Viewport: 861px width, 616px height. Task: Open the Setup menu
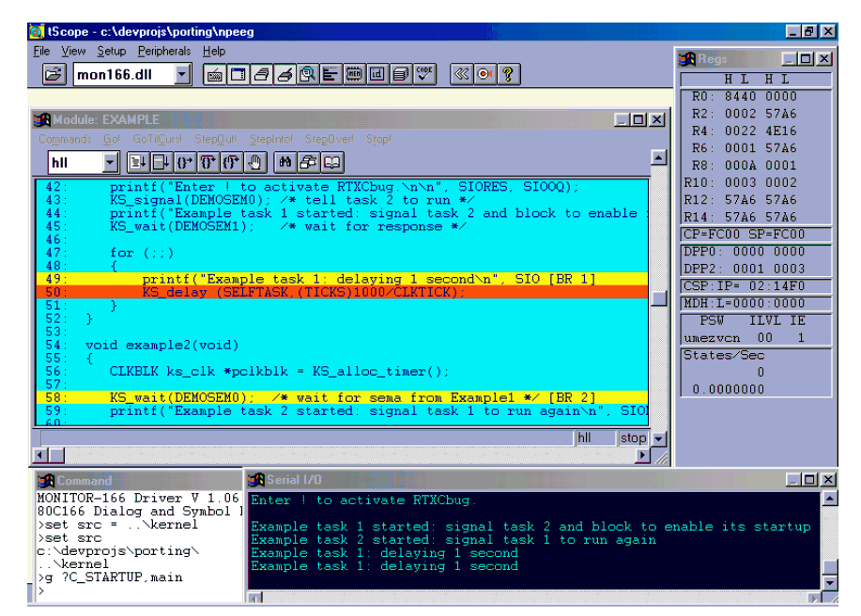point(111,51)
